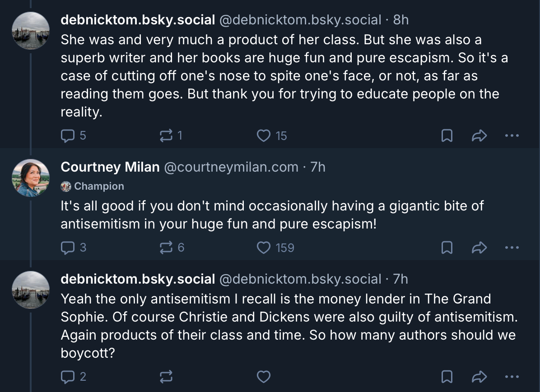Click Courtney Milan's avatar photo
This screenshot has width=540, height=392.
[x=31, y=177]
